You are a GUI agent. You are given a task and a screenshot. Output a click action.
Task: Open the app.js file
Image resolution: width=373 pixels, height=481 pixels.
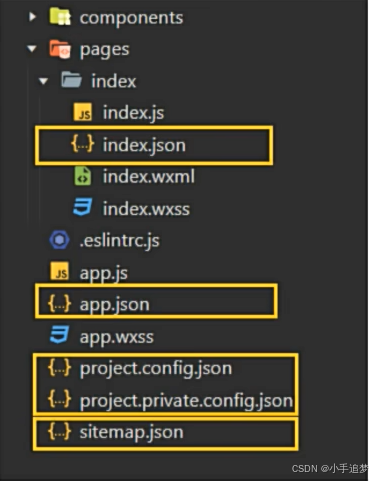click(104, 274)
